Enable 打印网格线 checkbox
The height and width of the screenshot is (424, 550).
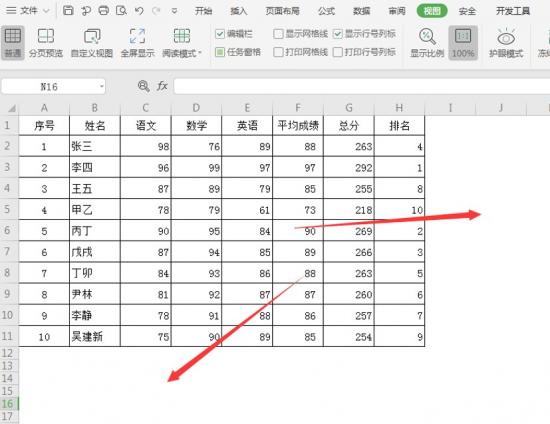[278, 52]
